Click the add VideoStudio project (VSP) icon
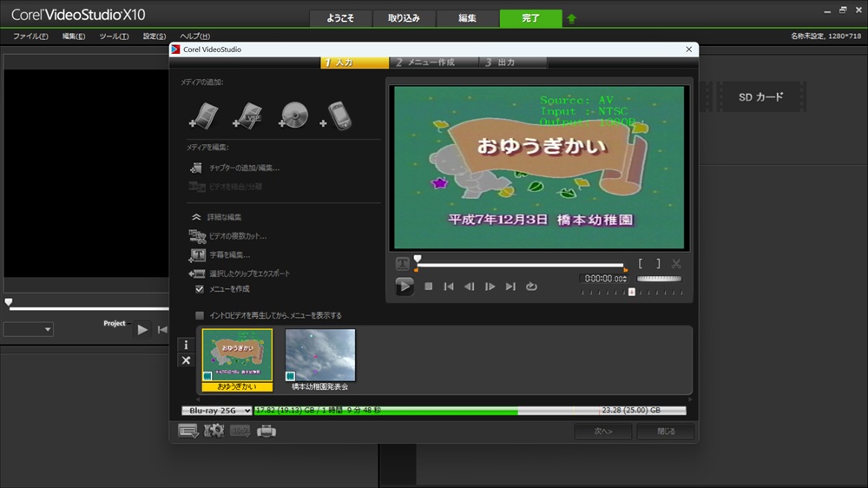Screen dimensions: 868x488 click(248, 115)
